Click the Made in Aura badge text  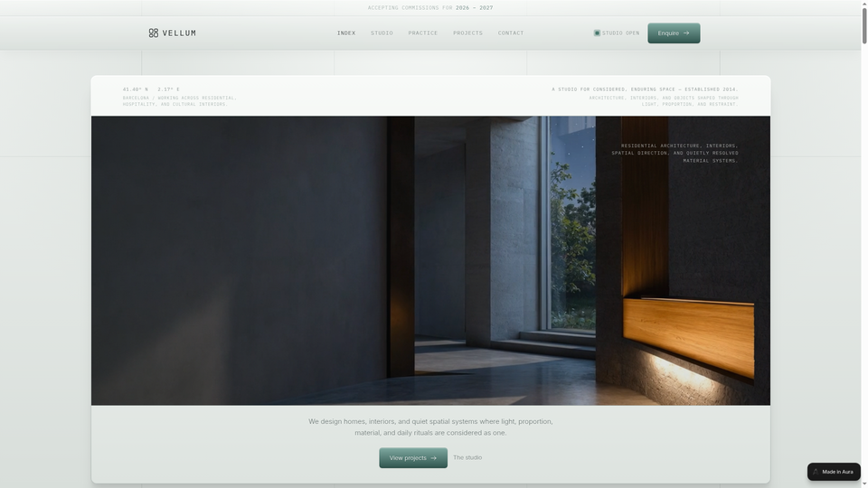coord(837,472)
